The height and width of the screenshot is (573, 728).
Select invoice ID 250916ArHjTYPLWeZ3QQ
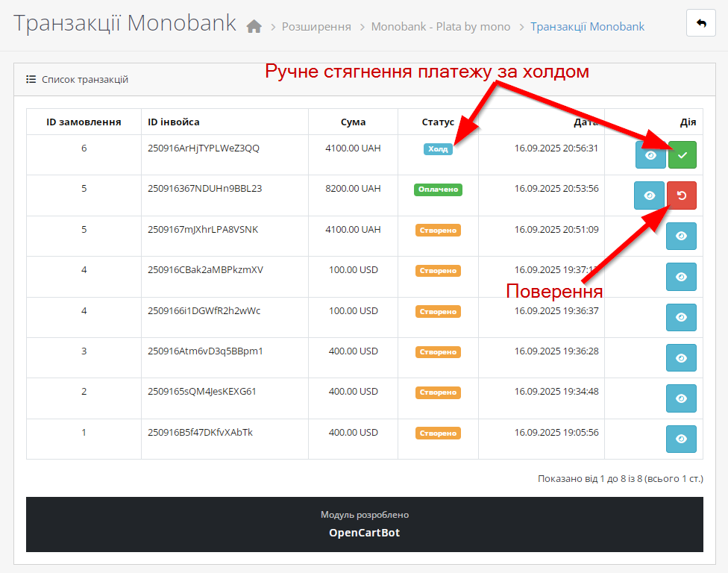pyautogui.click(x=204, y=148)
